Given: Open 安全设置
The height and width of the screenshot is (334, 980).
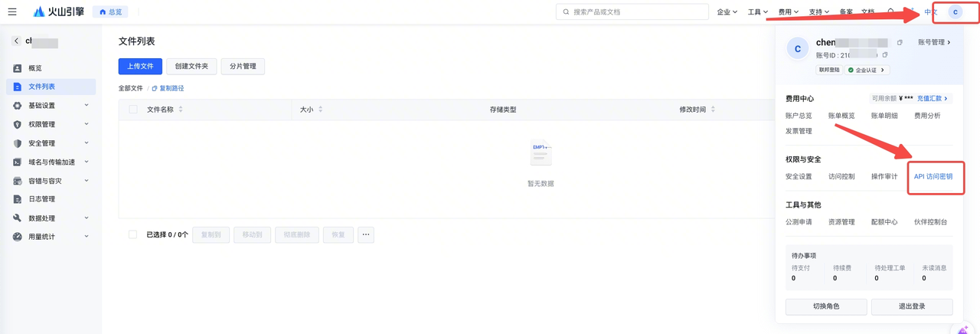Looking at the screenshot, I should click(799, 177).
